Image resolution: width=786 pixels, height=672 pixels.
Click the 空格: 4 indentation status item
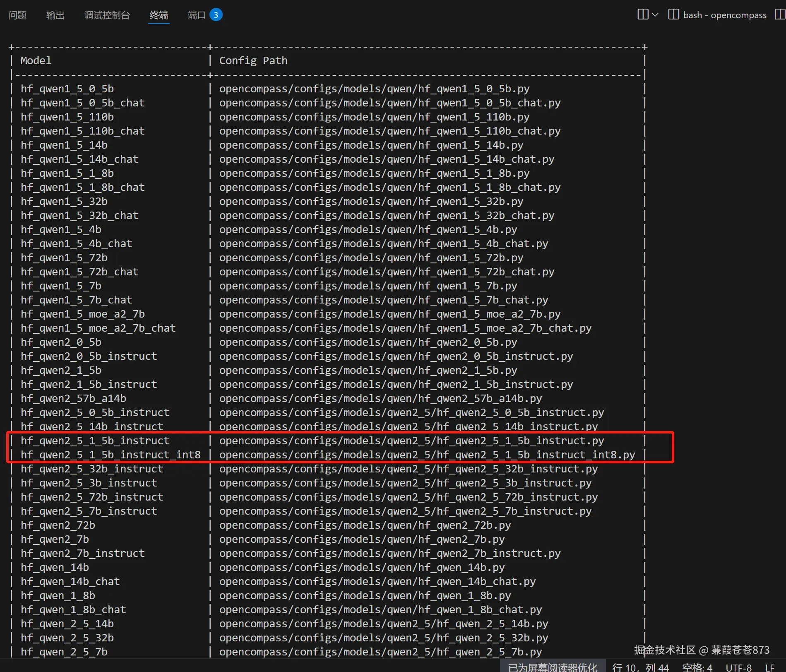(697, 667)
